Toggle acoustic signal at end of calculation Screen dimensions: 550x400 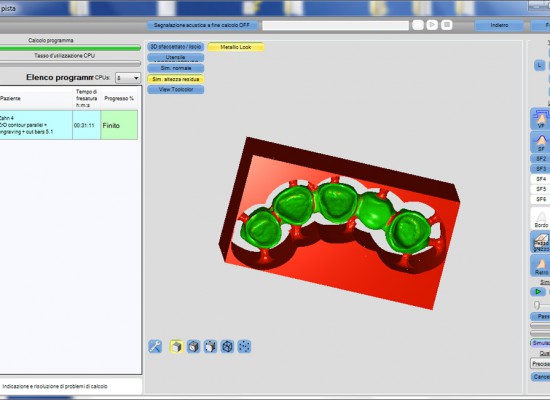[x=202, y=25]
